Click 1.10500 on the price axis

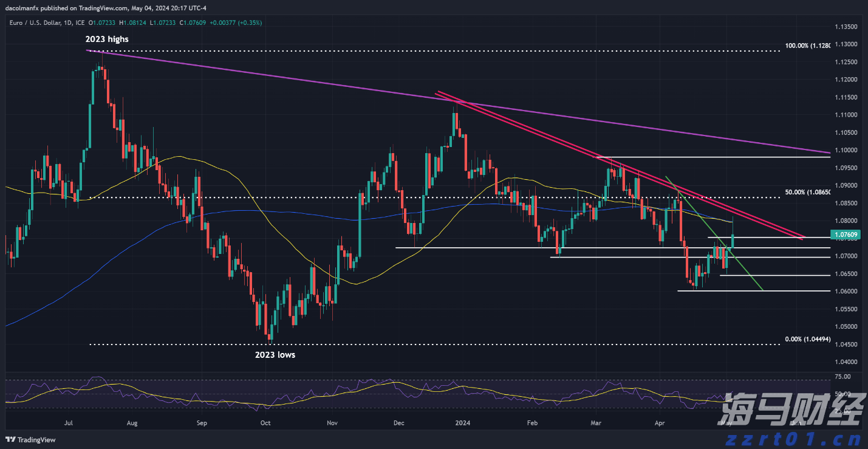(x=846, y=133)
